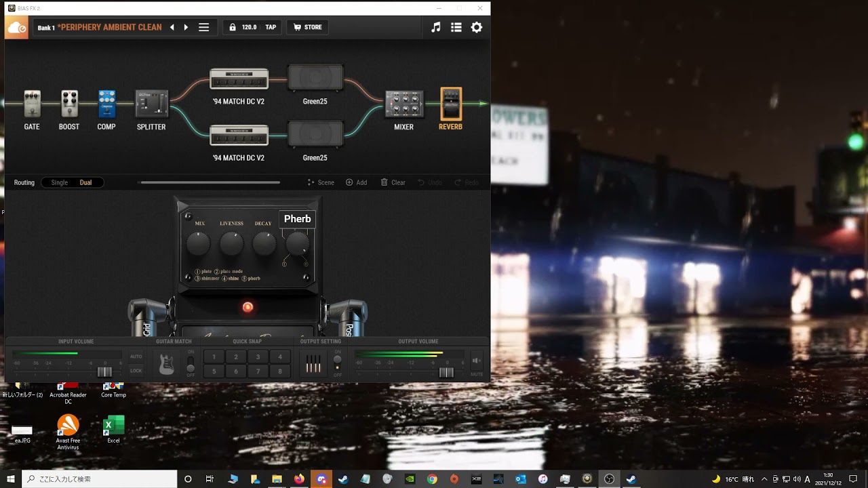Image resolution: width=868 pixels, height=488 pixels.
Task: Select the upper Green25 cabinet
Action: pos(315,78)
